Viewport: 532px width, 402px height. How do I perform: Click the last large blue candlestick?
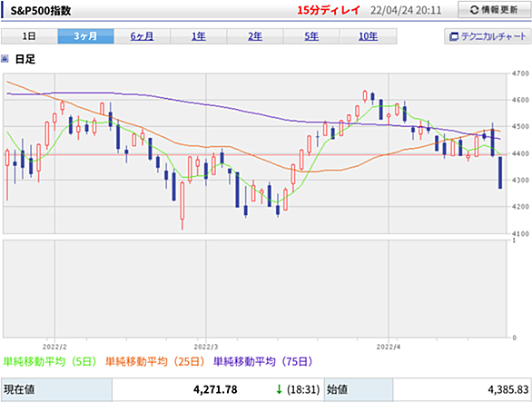coord(500,172)
